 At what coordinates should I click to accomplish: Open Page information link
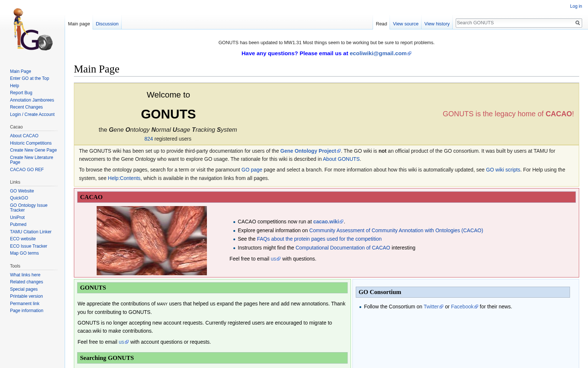(x=26, y=311)
